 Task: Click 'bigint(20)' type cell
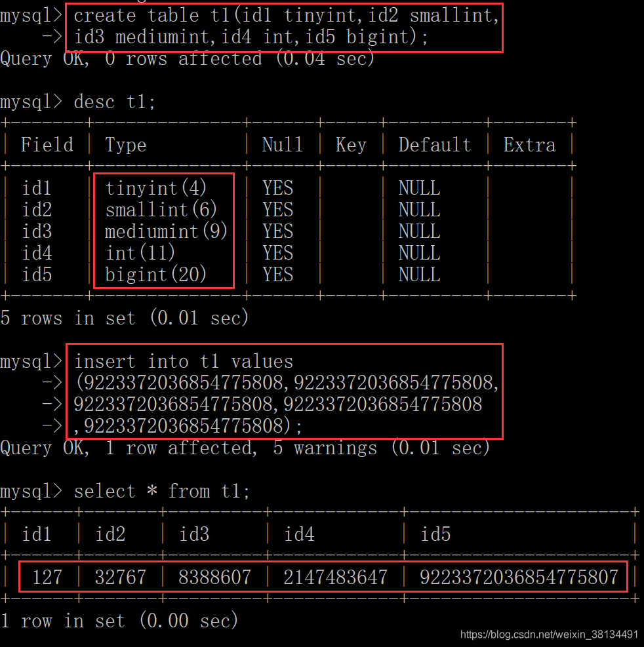tap(155, 275)
